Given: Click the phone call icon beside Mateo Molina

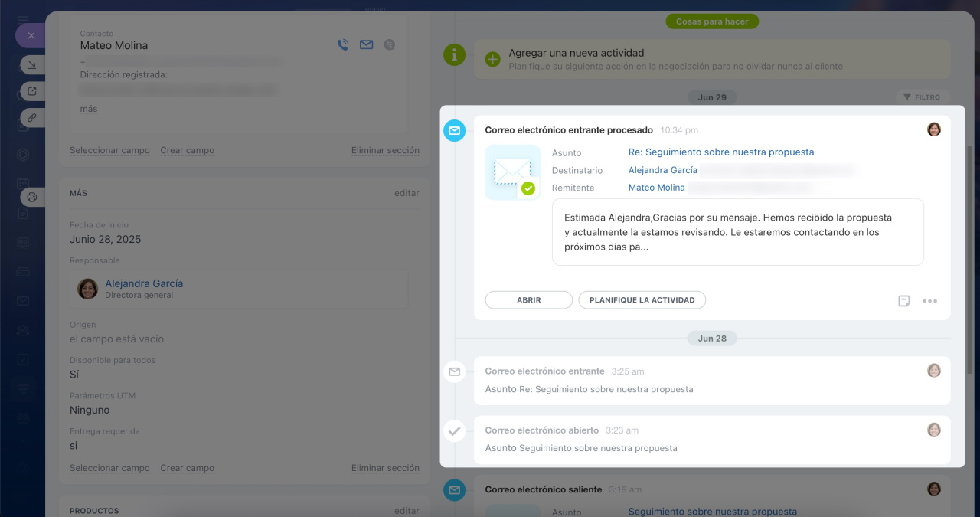Looking at the screenshot, I should coord(342,45).
